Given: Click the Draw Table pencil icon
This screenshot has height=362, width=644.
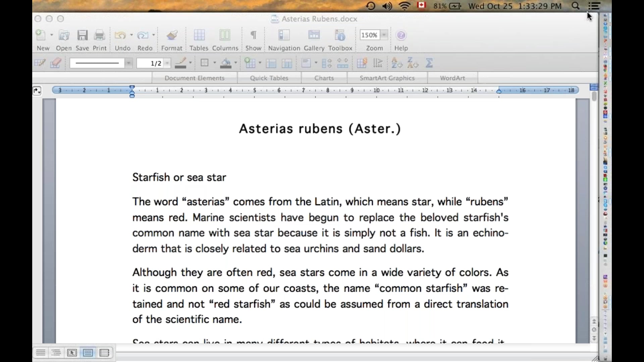Looking at the screenshot, I should 40,63.
